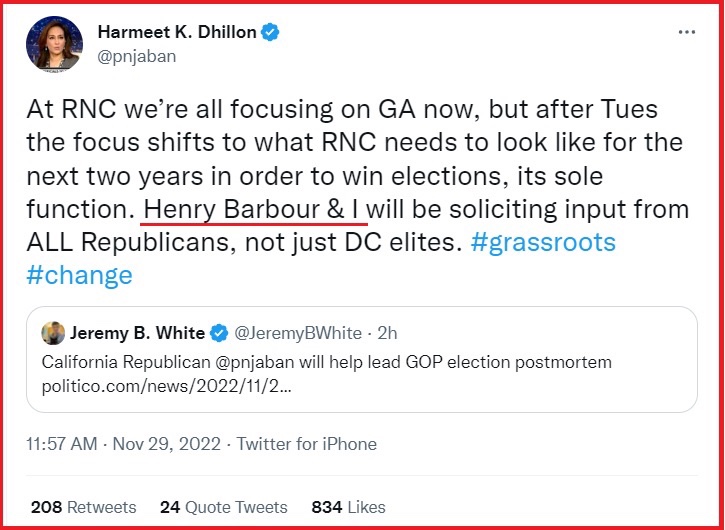View the 24 Quote Tweets list
This screenshot has height=530, width=725.
pyautogui.click(x=224, y=507)
